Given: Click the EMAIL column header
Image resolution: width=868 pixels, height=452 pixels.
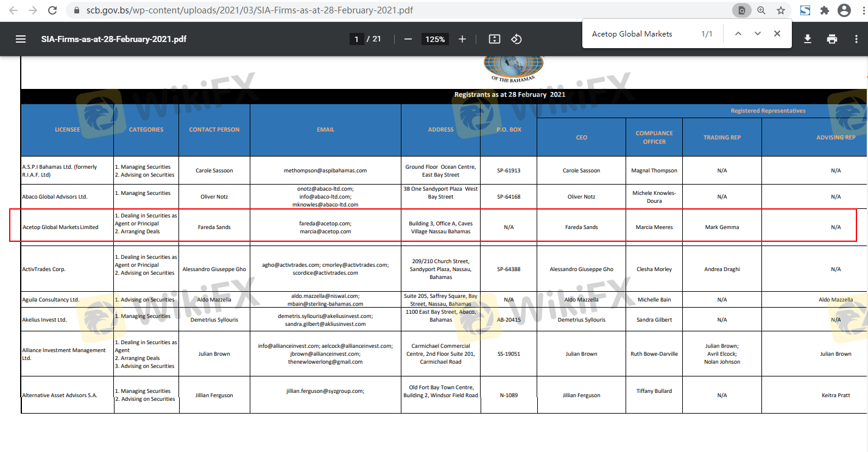Looking at the screenshot, I should click(326, 130).
